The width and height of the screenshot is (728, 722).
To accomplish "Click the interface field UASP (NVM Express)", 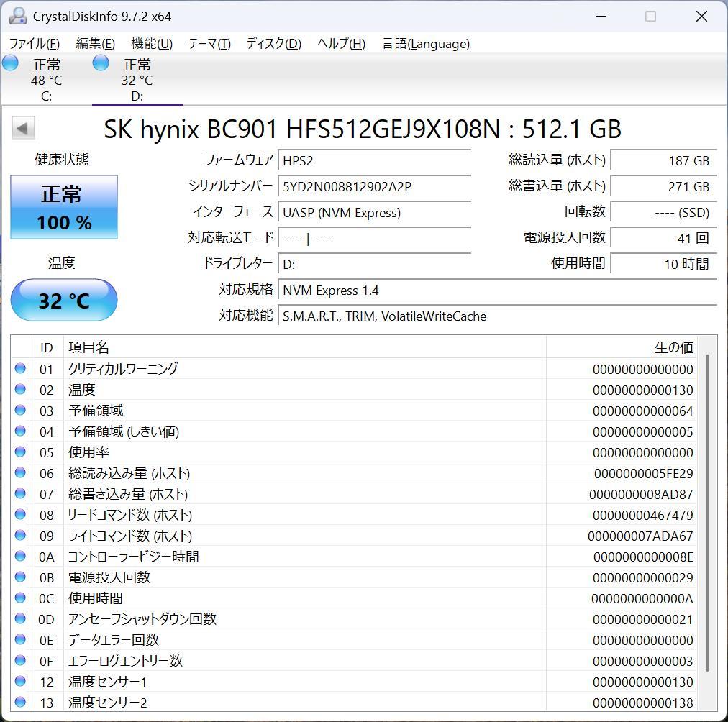I will click(375, 213).
